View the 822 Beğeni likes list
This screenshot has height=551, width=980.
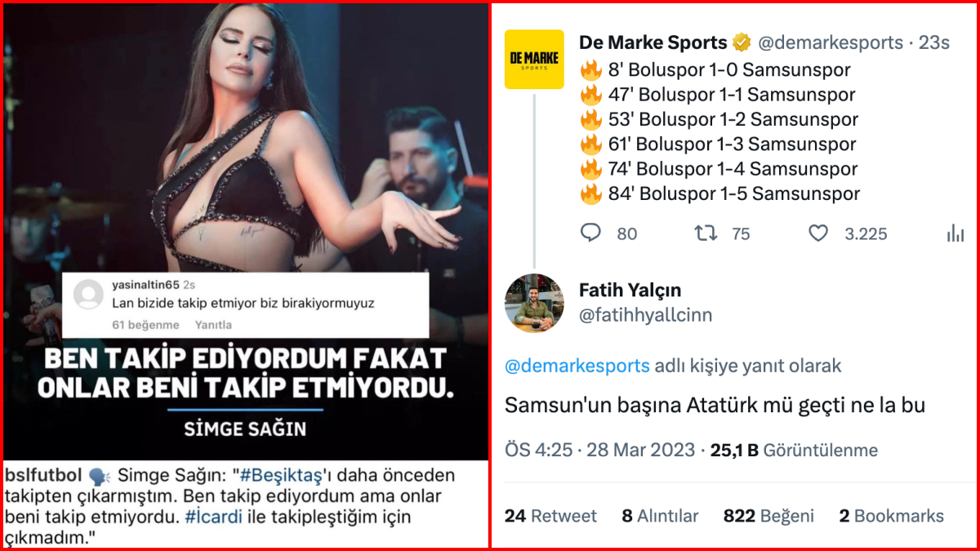768,516
